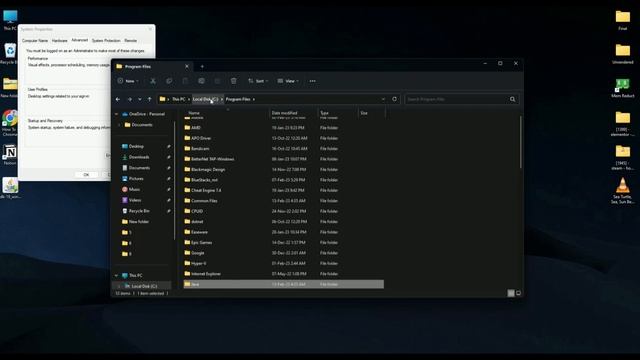Switch to the Computer Name tab
Screen dimensions: 640x360
(x=35, y=40)
